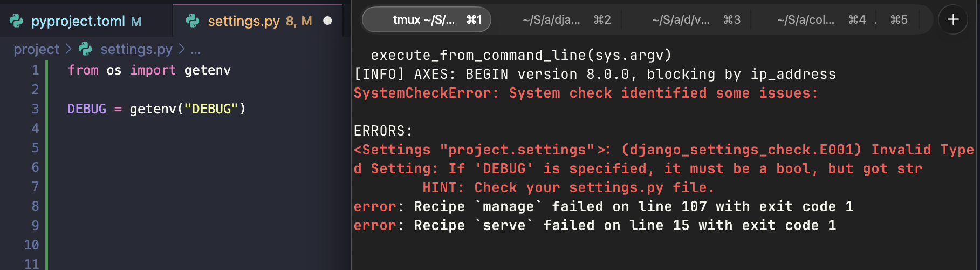Click the Python icon on the settings.py tab
Viewport: 980px width, 270px height.
point(193,21)
